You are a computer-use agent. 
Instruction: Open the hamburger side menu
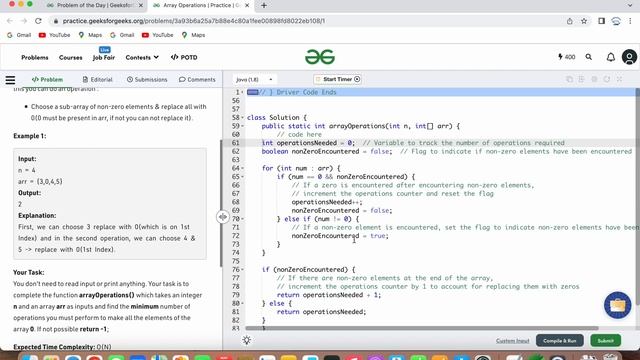coord(10,80)
